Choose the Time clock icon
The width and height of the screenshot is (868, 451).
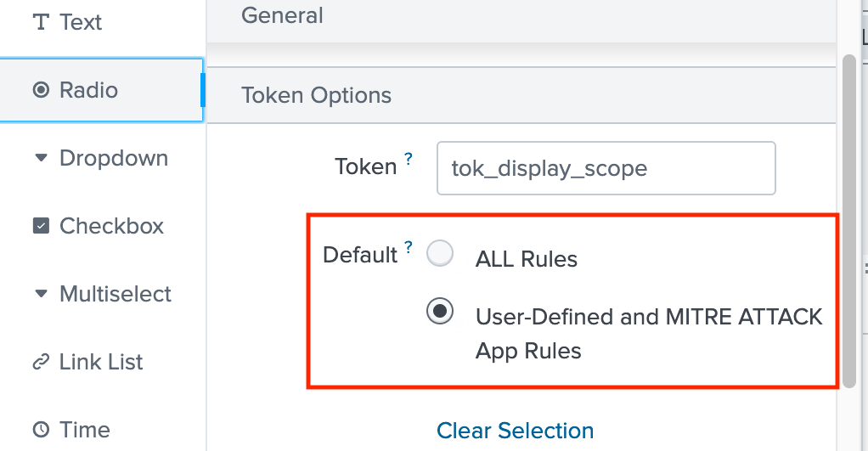coord(40,430)
